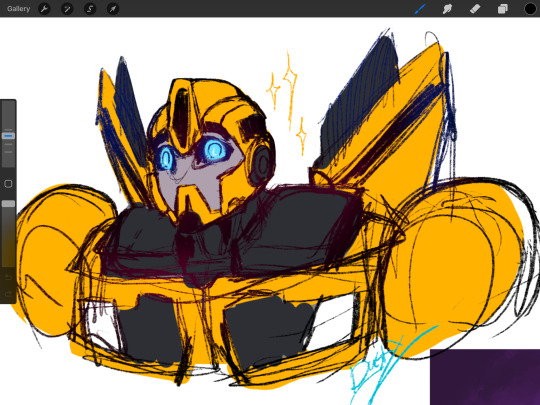Tap the square Modify button in sidebar
The width and height of the screenshot is (540, 405).
coord(8,184)
